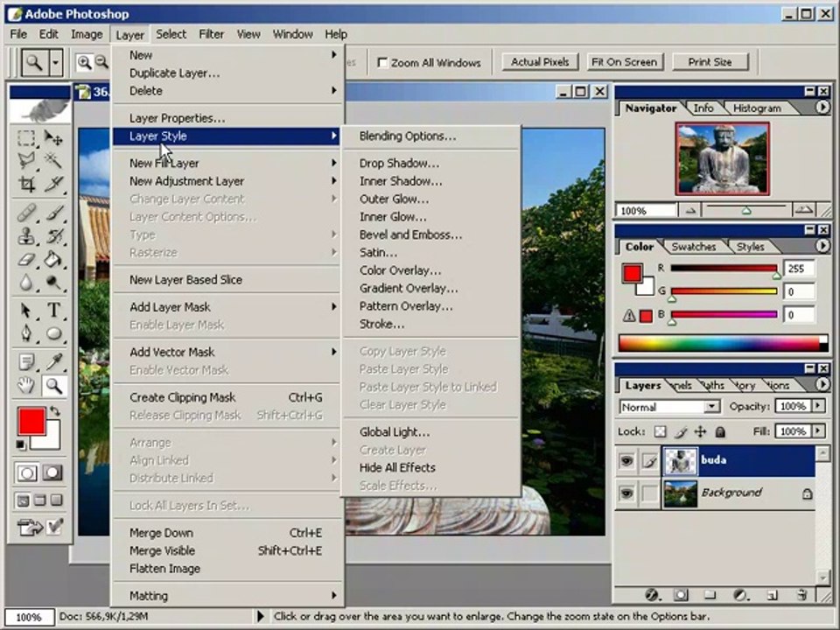Pick the Horizontal Type tool
This screenshot has width=840, height=630.
coord(54,311)
